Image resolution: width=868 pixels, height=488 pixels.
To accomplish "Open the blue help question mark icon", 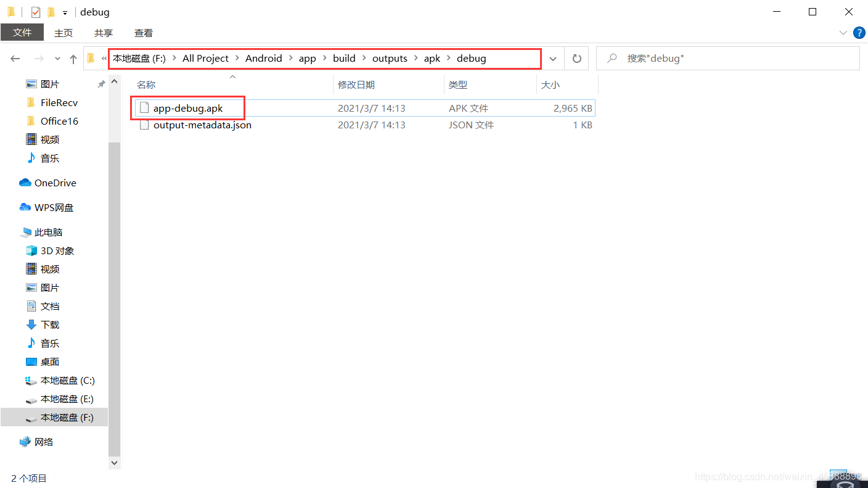I will (859, 33).
